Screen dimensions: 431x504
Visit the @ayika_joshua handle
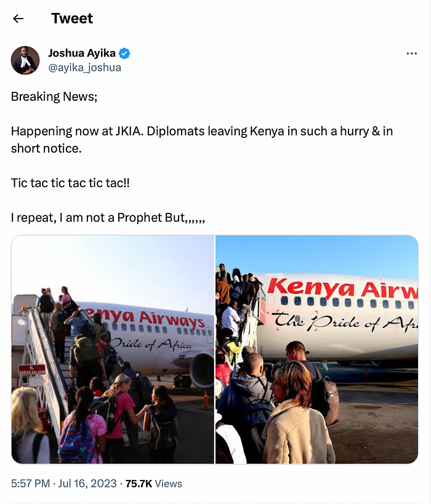point(84,68)
